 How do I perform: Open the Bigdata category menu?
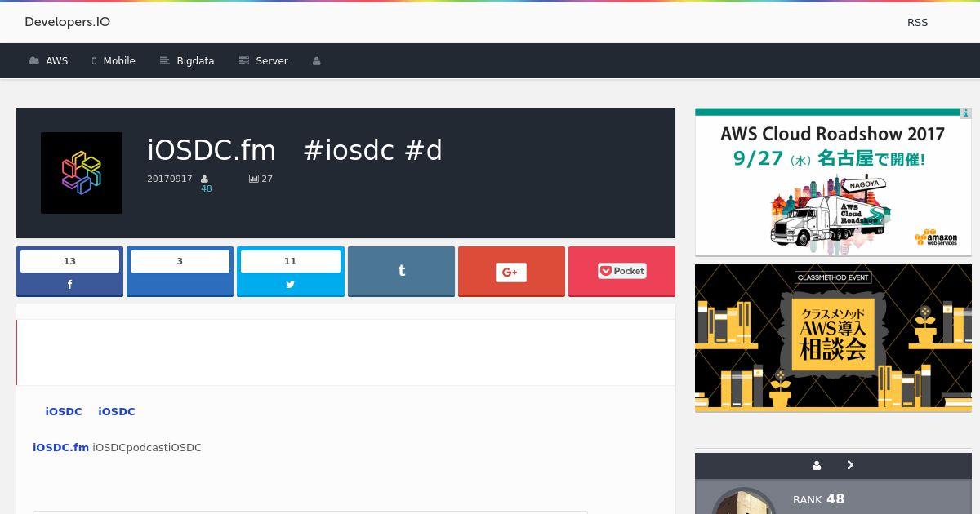pos(187,61)
